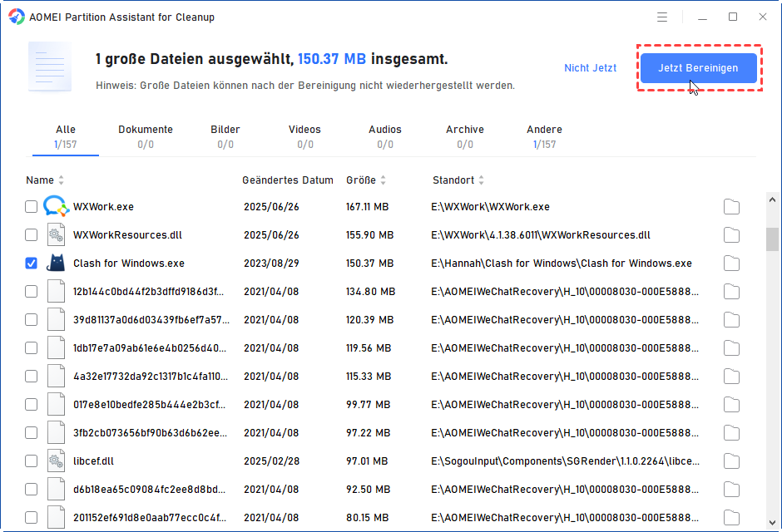Screen dimensions: 782x532
Task: Check the box for 017e8e10bedfe285b444e2b3cf
Action: (x=31, y=405)
